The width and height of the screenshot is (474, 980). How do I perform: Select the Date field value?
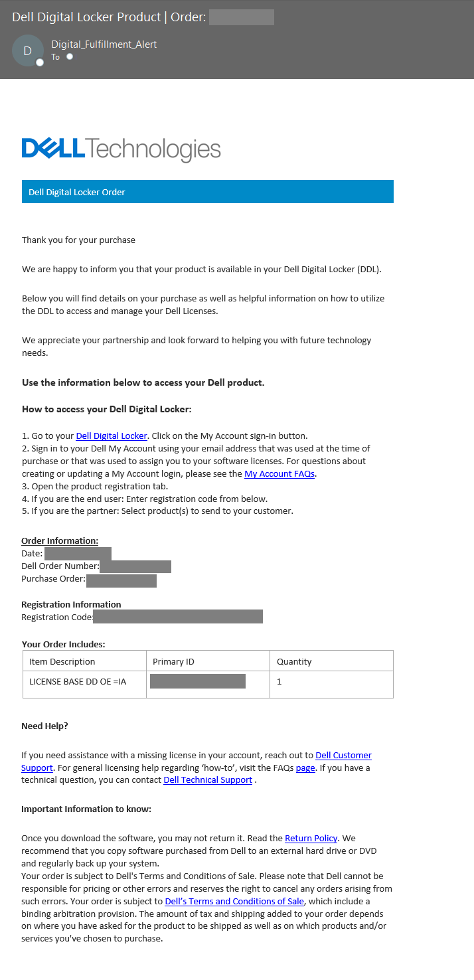point(78,552)
